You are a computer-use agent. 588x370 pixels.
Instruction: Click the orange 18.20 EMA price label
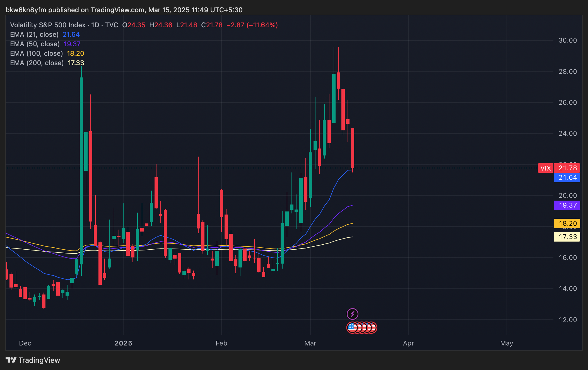pos(567,223)
